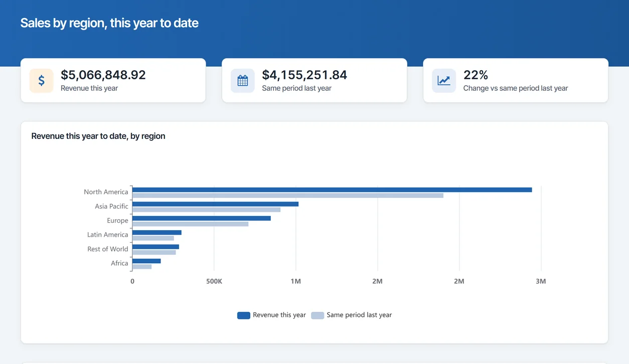
Task: Click the light blue legend swatch
Action: [x=318, y=315]
